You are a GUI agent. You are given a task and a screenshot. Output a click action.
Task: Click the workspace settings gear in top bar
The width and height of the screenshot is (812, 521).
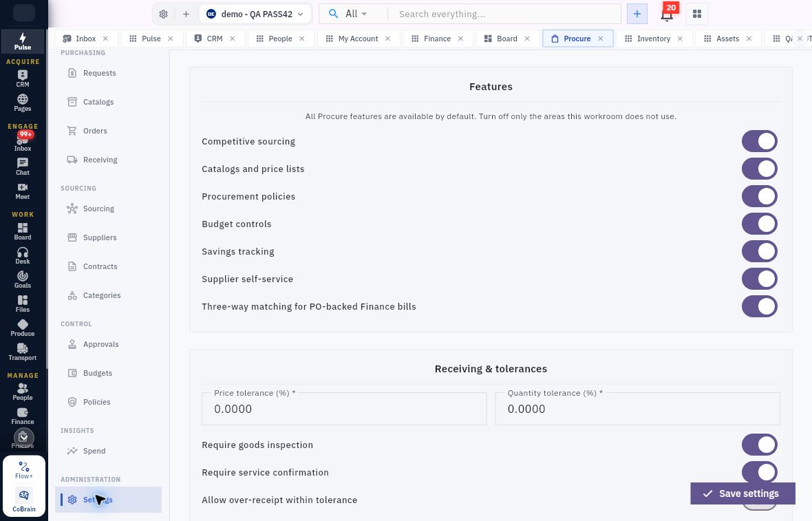(x=163, y=14)
